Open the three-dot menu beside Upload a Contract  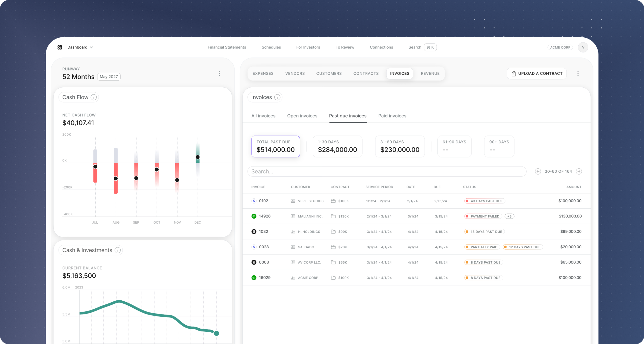(x=578, y=73)
